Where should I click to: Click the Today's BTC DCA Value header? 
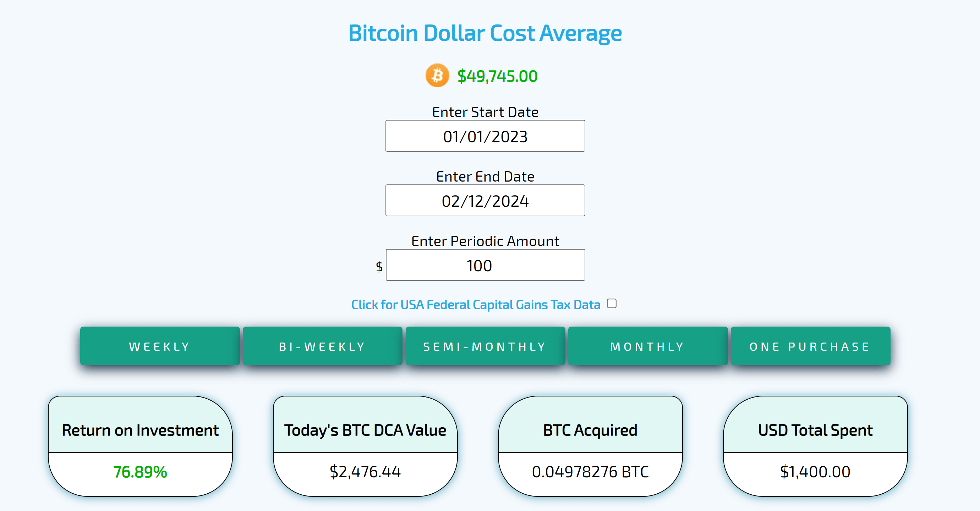click(x=365, y=430)
